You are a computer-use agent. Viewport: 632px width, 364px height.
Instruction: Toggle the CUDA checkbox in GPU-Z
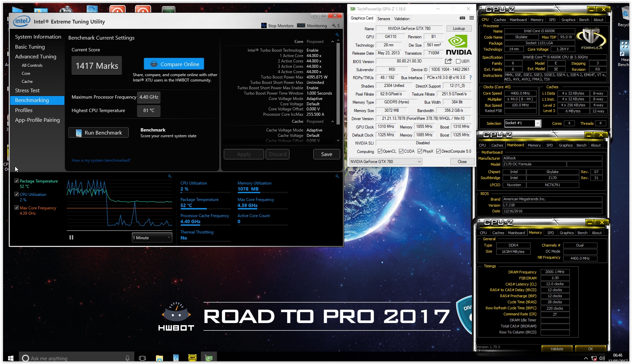401,151
